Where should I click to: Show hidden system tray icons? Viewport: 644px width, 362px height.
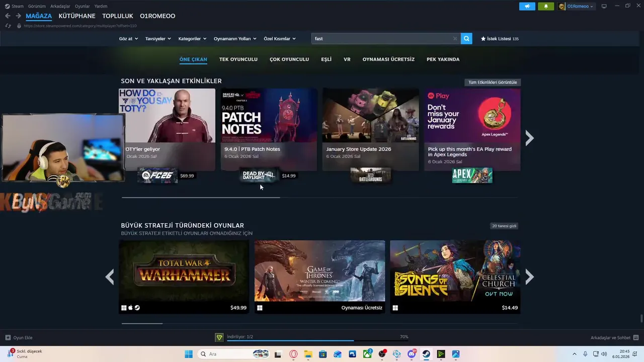click(574, 354)
